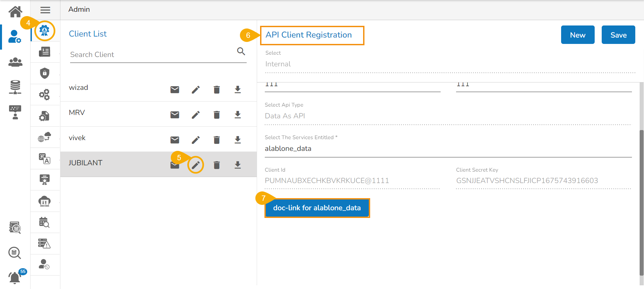Screen dimensions: 644x289
Task: Delete the MRV client
Action: point(217,115)
